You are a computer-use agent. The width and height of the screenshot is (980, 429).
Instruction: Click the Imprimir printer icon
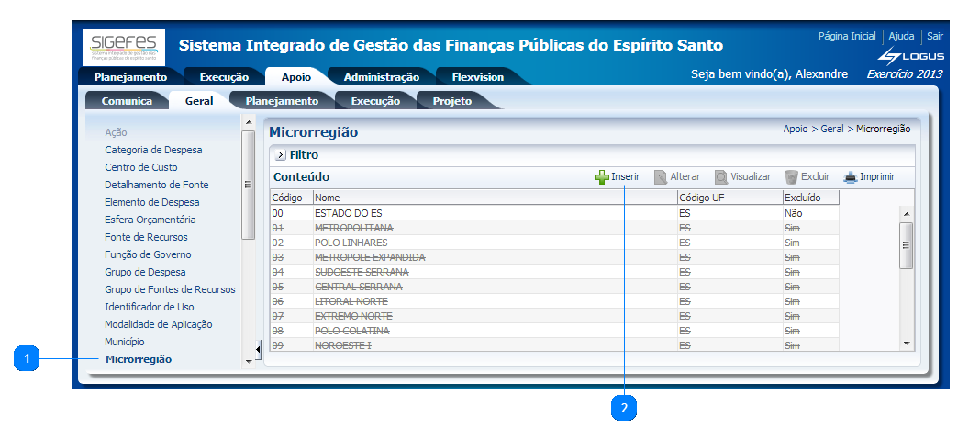(x=851, y=176)
